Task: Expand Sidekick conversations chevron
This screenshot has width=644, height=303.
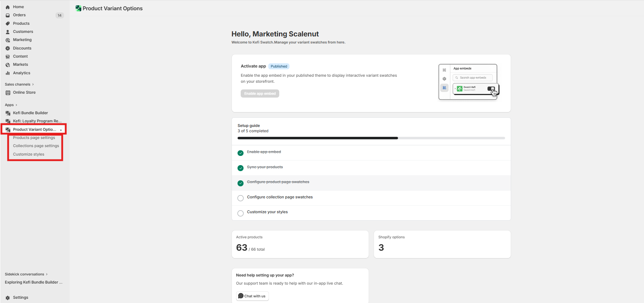Action: [x=47, y=274]
